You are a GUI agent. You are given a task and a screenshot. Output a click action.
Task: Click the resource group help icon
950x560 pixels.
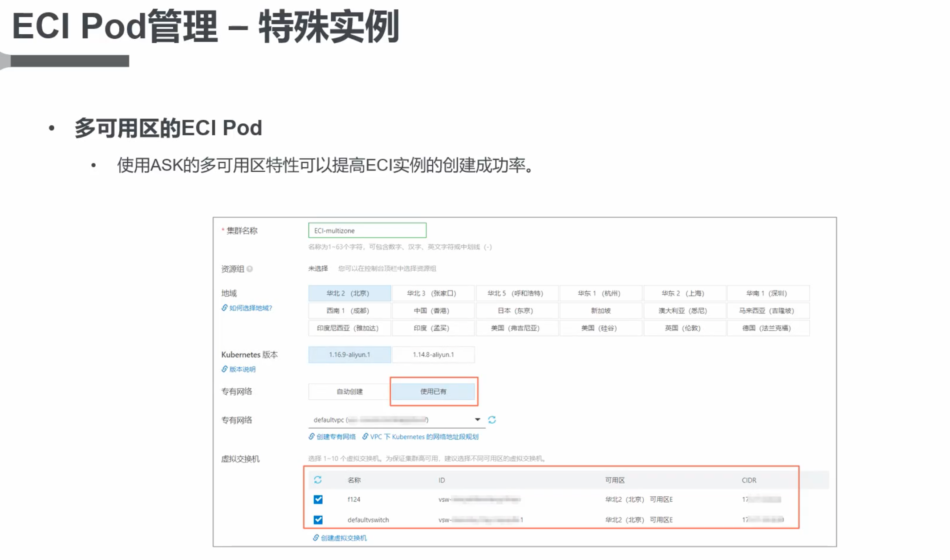pyautogui.click(x=250, y=269)
